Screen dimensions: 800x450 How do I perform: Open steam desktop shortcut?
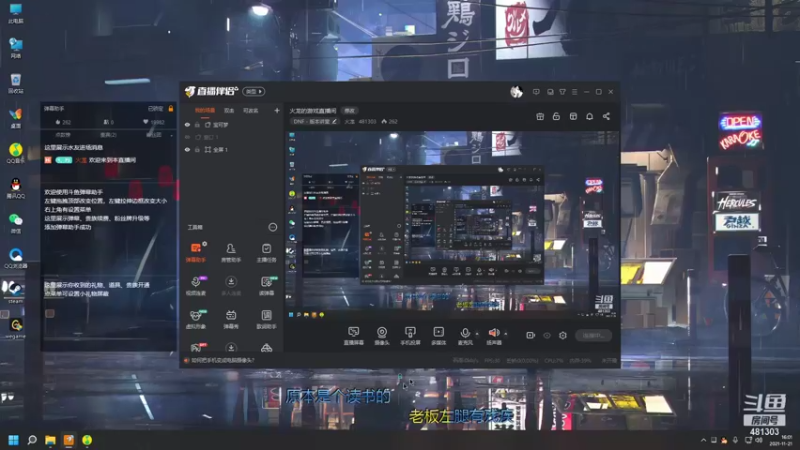coord(15,292)
